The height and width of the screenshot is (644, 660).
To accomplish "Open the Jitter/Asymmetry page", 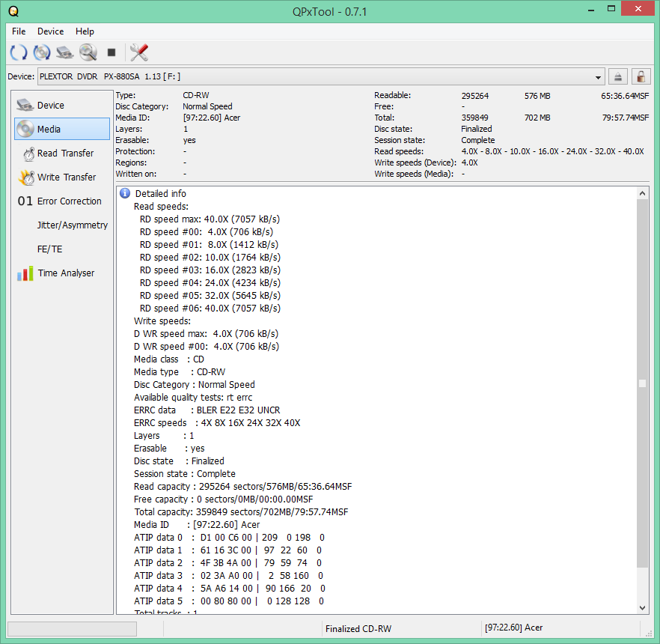I will pyautogui.click(x=62, y=225).
